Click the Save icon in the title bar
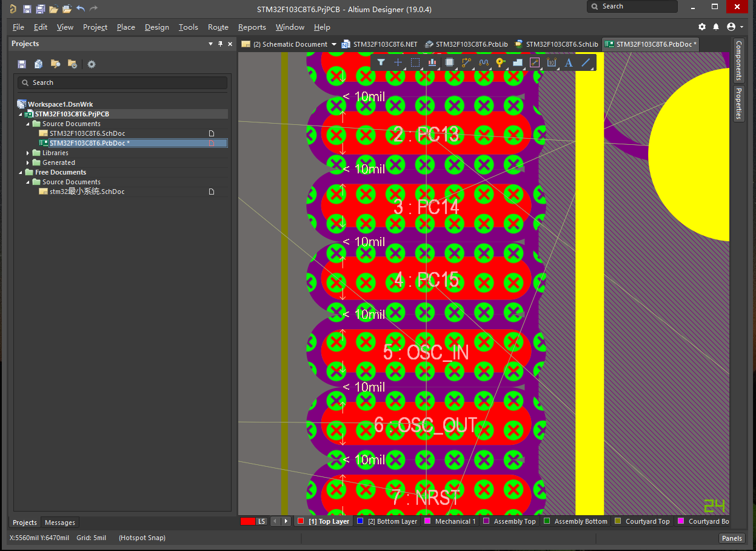Screen dimensions: 756x551 [x=27, y=9]
